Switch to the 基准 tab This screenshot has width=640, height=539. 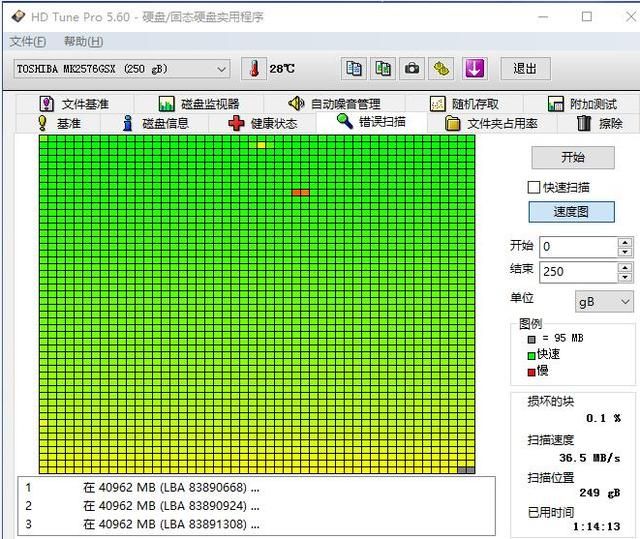click(x=59, y=123)
